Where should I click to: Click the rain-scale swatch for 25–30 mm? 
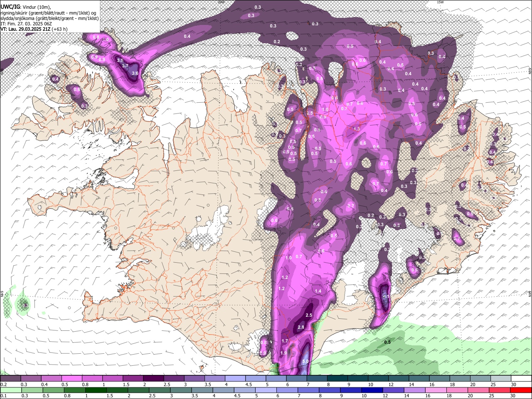pos(500,390)
